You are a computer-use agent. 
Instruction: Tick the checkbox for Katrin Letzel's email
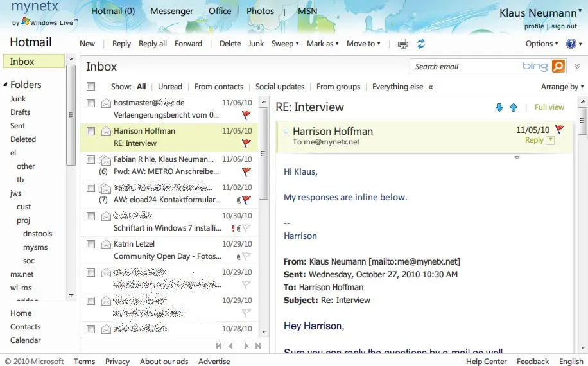[x=91, y=245]
